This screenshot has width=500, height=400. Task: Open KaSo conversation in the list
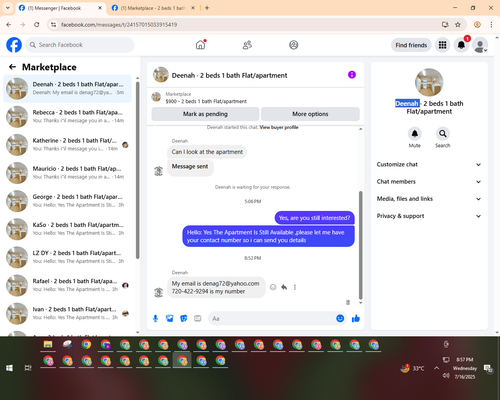tap(67, 229)
